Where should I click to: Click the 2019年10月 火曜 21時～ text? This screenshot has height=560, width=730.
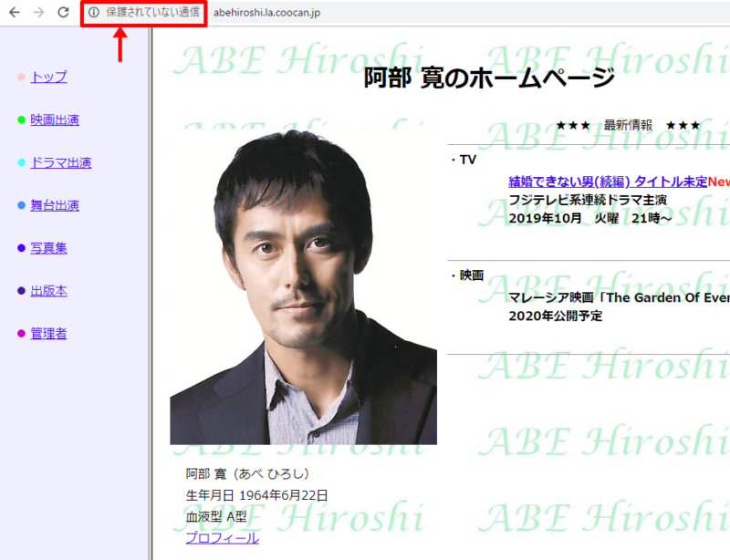pos(589,218)
